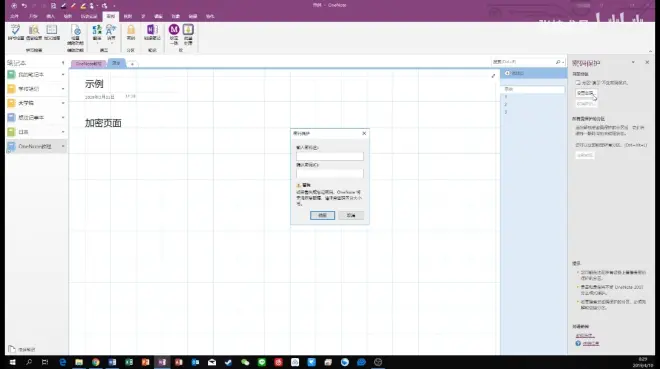The image size is (660, 369).
Task: Click the Language (语言) icon
Action: coord(111,30)
